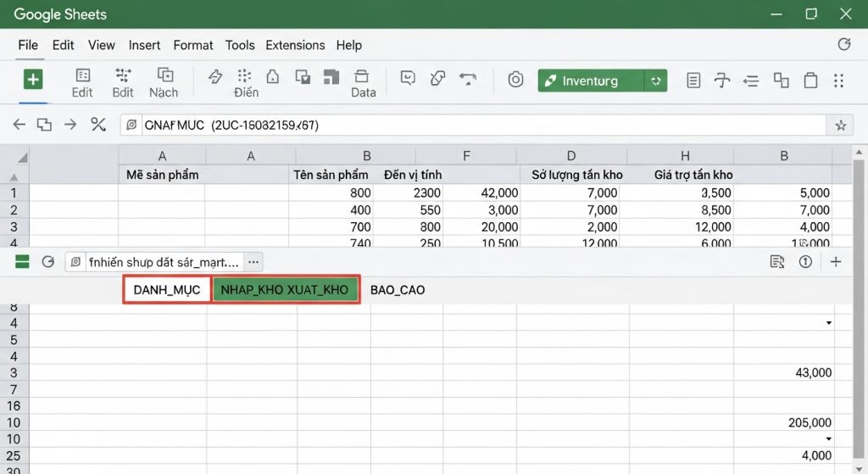Screen dimensions: 868x474
Task: Select the column header D
Action: tap(571, 156)
